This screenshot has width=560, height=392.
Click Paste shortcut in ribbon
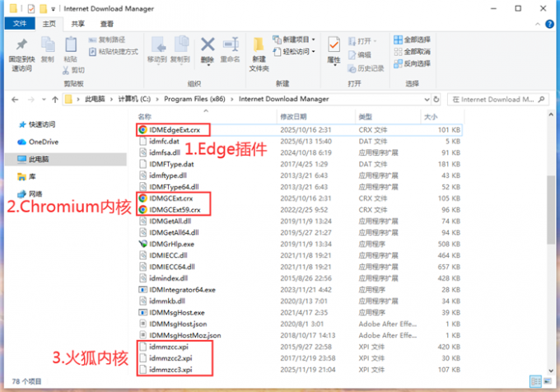[113, 52]
